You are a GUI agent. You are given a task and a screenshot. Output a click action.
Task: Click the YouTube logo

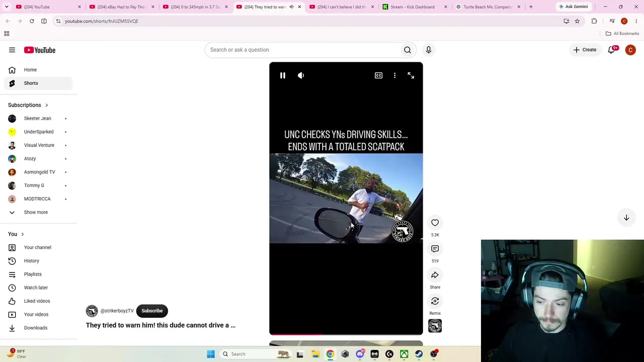(x=40, y=50)
